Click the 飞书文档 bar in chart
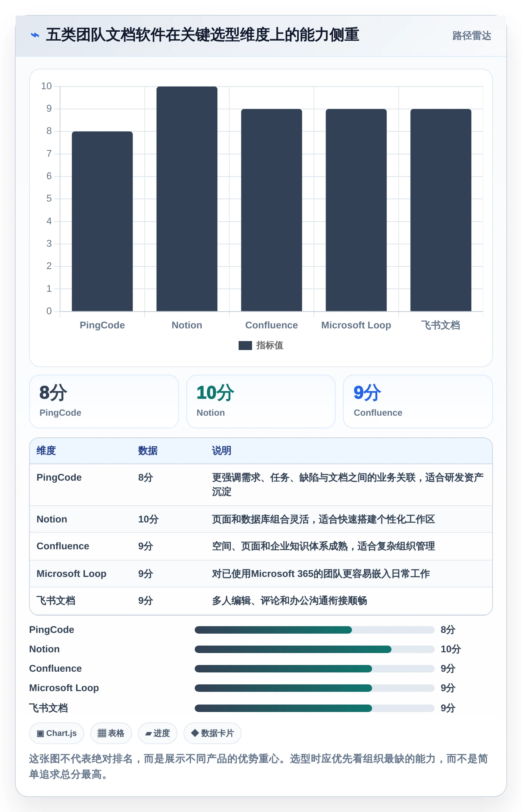Screen dimensions: 522x812 [x=441, y=210]
